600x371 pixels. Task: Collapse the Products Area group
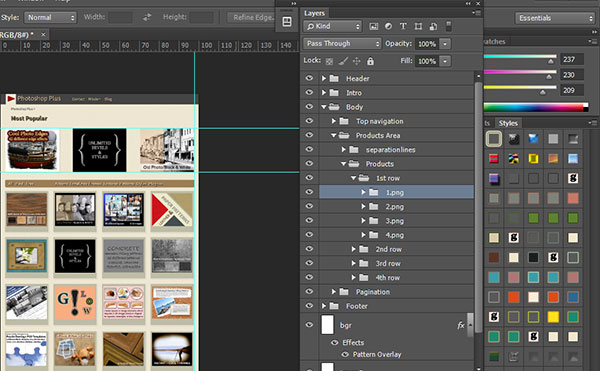tap(334, 135)
